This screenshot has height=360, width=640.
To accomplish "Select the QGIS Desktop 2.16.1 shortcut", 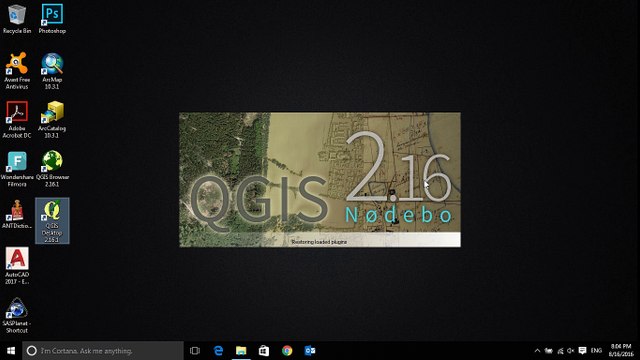I will click(x=52, y=221).
